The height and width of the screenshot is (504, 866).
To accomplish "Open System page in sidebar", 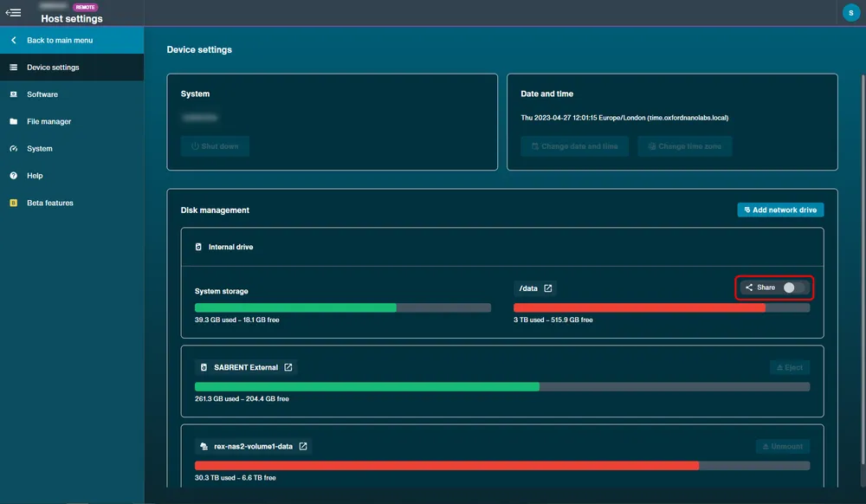I will click(x=72, y=148).
